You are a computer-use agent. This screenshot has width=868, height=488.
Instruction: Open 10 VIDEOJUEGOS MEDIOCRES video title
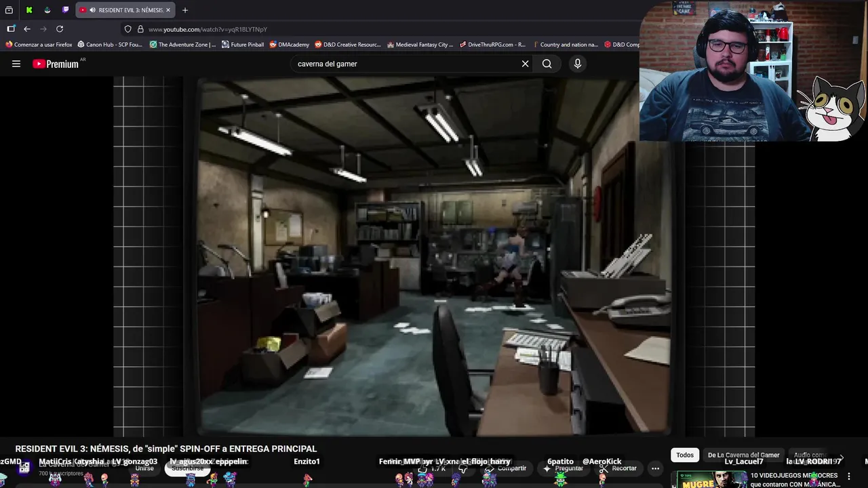click(794, 480)
